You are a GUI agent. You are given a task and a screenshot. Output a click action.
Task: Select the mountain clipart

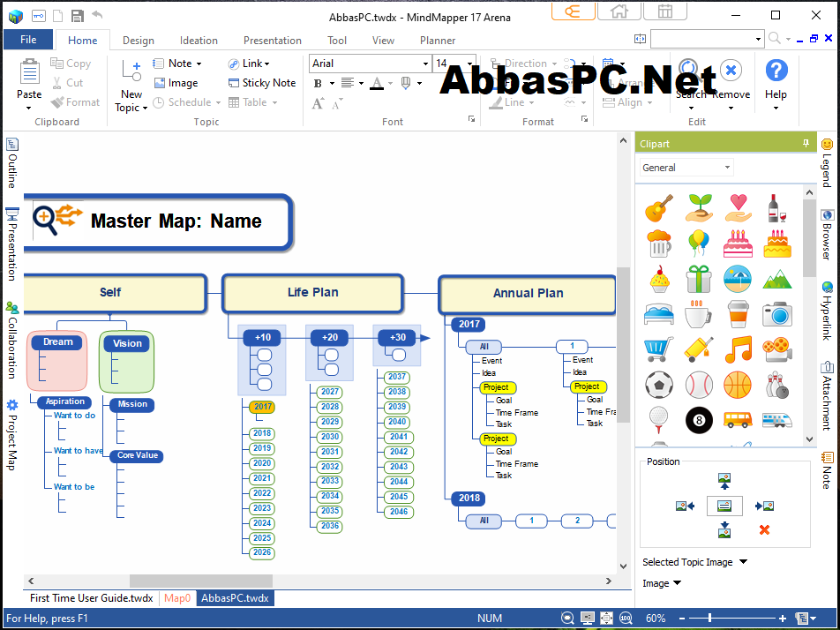coord(777,279)
